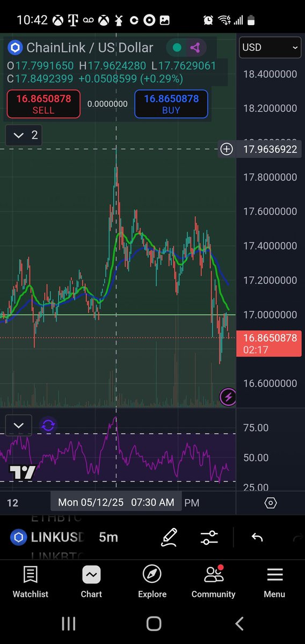305x644 pixels.
Task: Tap the Android back button
Action: [239, 623]
